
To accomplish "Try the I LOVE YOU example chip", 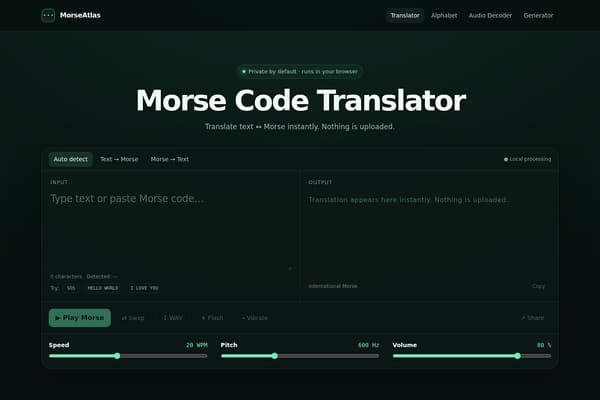I will (144, 288).
